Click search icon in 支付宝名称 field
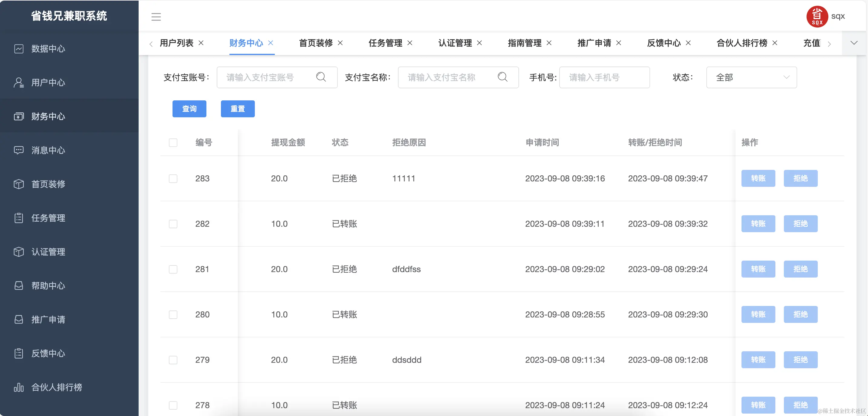The image size is (868, 416). coord(502,77)
